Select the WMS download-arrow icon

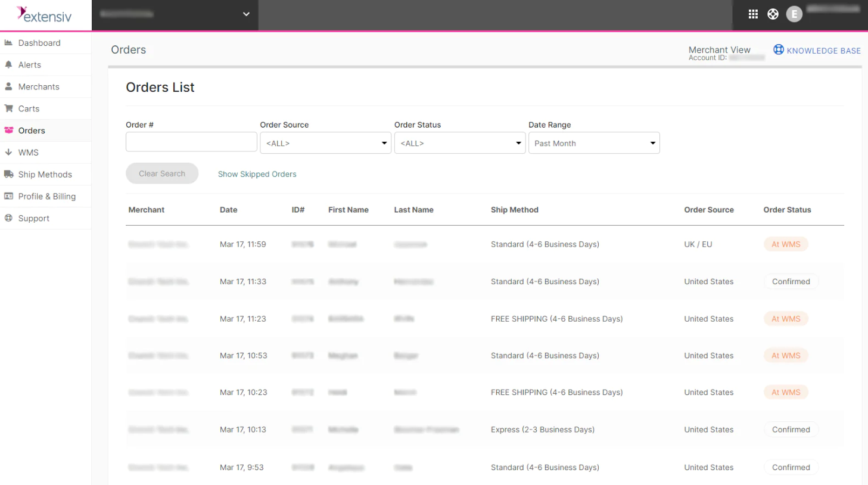pos(9,152)
